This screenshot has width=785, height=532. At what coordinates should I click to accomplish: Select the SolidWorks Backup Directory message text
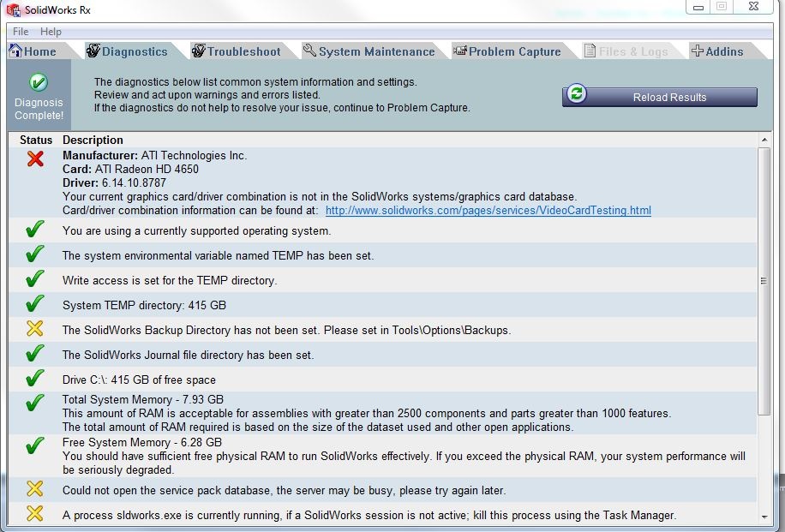[x=287, y=331]
